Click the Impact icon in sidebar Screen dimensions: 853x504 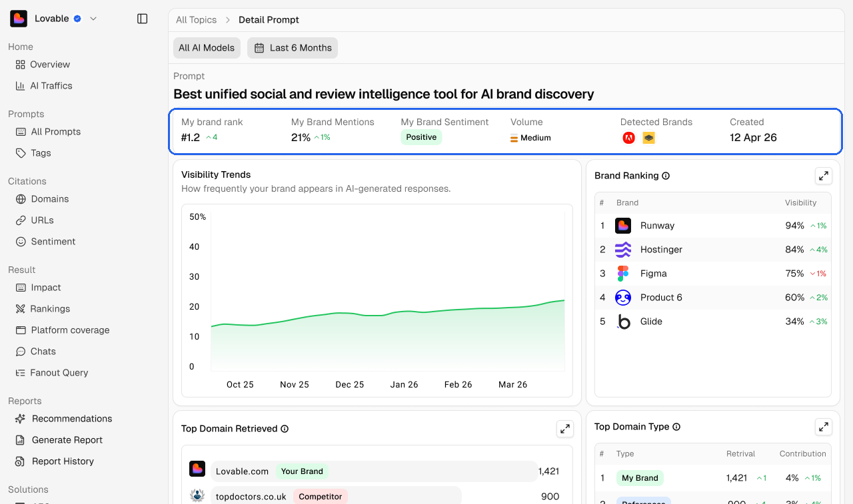pyautogui.click(x=21, y=288)
